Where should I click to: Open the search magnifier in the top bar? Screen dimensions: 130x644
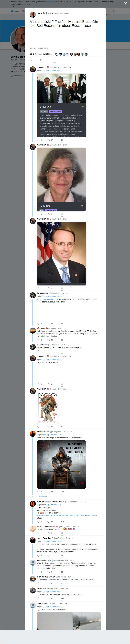(114, 11)
